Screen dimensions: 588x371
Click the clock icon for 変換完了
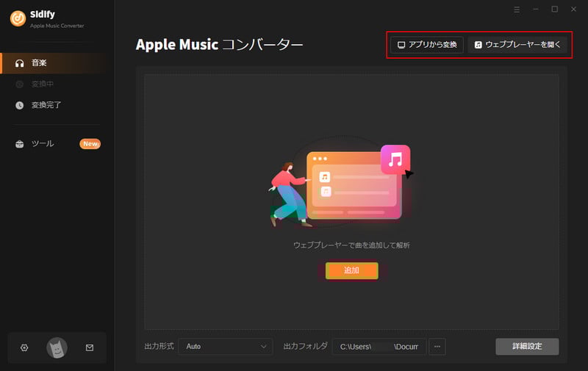[20, 106]
